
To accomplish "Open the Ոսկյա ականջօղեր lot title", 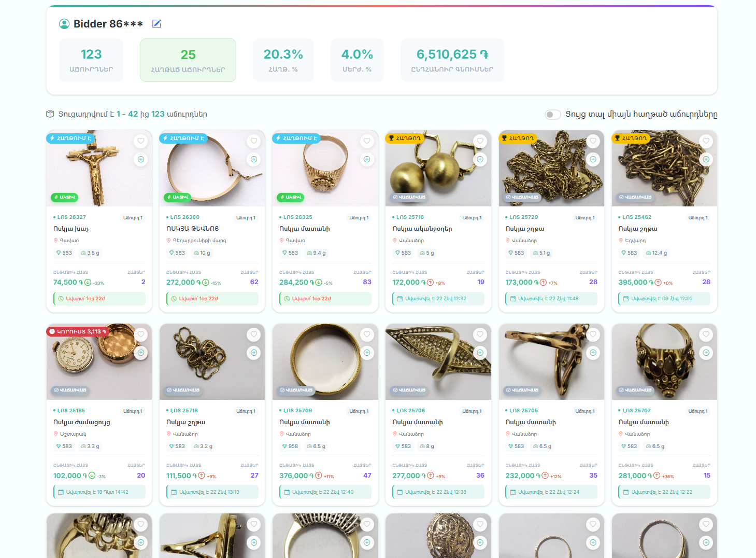I will click(422, 229).
